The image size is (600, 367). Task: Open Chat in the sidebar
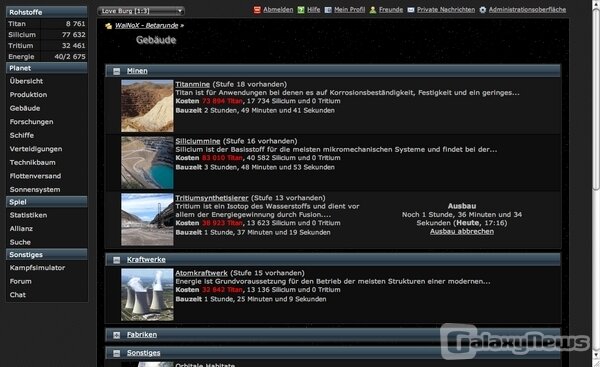click(x=18, y=295)
